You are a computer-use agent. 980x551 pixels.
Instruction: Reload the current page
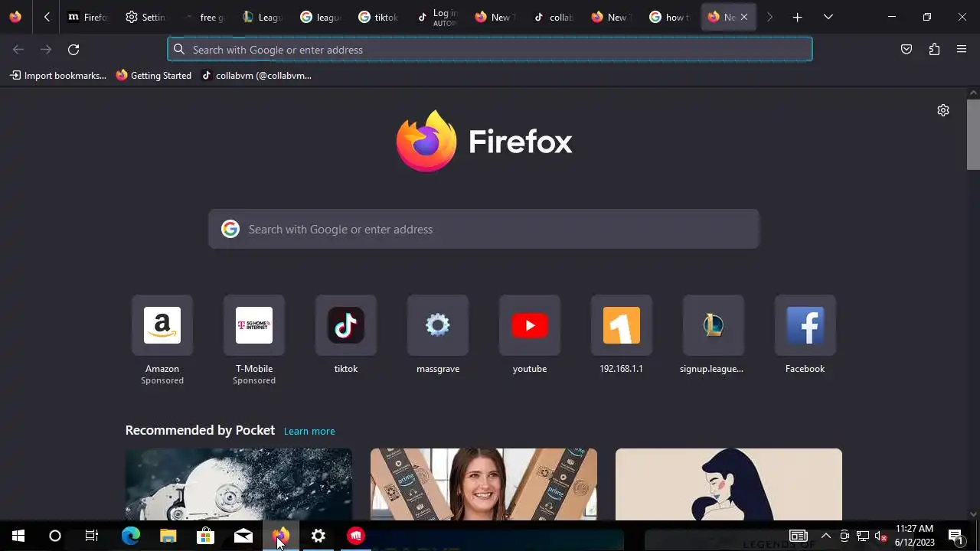tap(73, 50)
